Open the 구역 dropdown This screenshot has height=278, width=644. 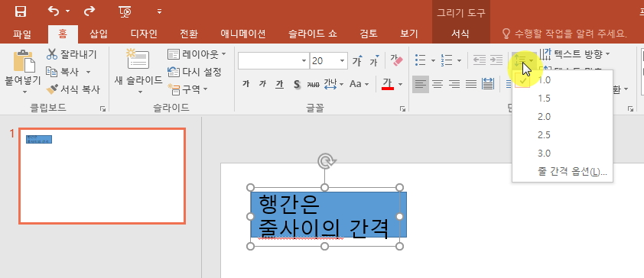[x=188, y=89]
